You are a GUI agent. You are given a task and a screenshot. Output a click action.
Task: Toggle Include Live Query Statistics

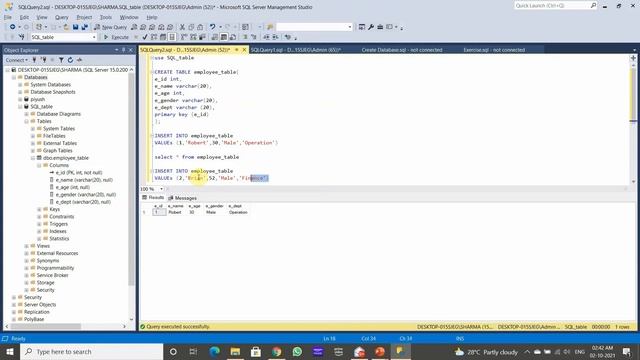coord(193,37)
